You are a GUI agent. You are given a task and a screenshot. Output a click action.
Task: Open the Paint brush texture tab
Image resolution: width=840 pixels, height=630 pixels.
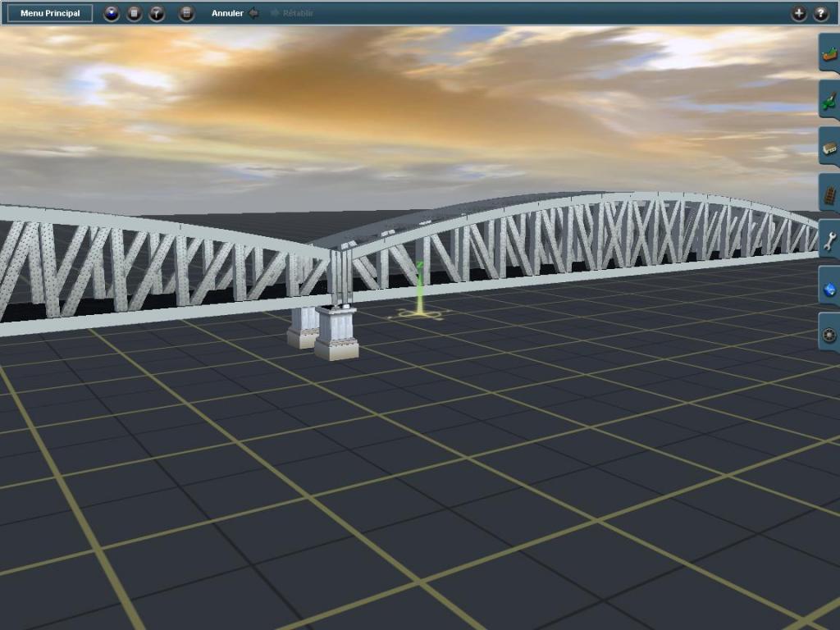coord(829,99)
